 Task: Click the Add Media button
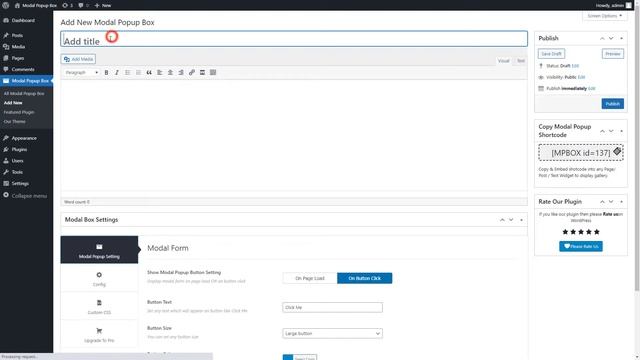point(78,59)
